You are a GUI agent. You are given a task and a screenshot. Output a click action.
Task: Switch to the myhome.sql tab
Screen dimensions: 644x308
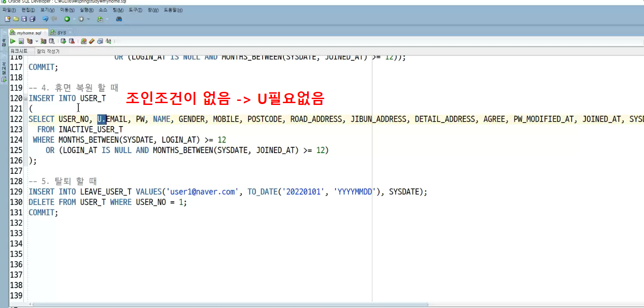tap(29, 33)
